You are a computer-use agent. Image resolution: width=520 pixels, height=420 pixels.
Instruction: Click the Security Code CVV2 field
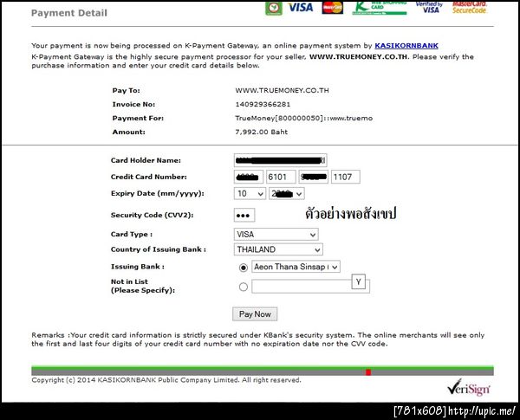pos(244,215)
